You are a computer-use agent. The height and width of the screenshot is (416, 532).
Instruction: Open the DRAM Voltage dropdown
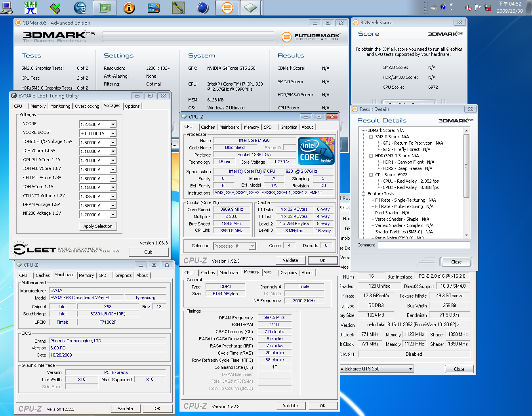pos(113,206)
